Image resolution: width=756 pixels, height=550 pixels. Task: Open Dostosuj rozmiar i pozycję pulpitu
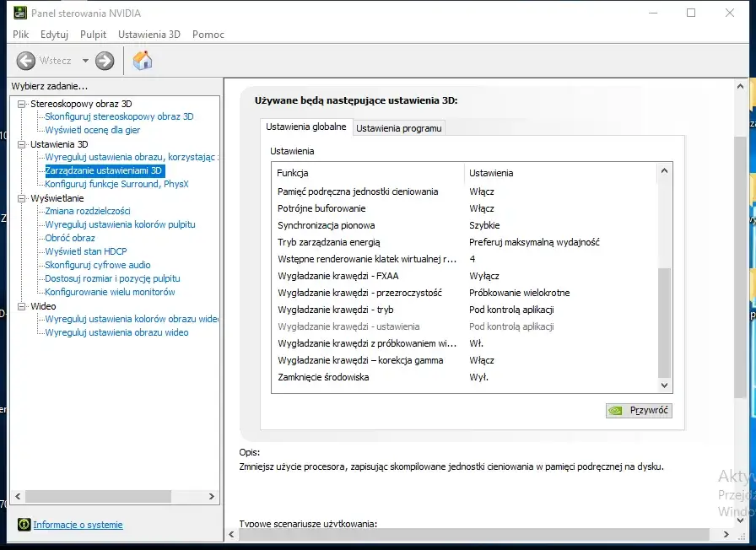[112, 278]
